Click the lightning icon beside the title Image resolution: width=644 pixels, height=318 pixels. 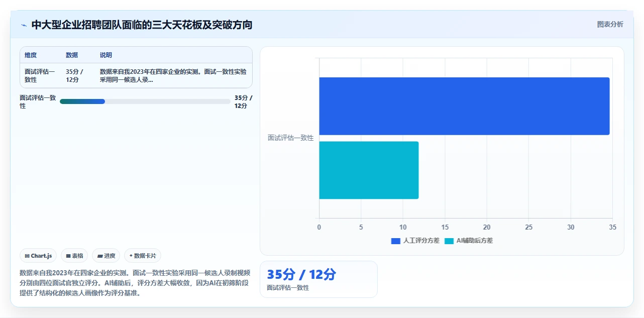(24, 25)
